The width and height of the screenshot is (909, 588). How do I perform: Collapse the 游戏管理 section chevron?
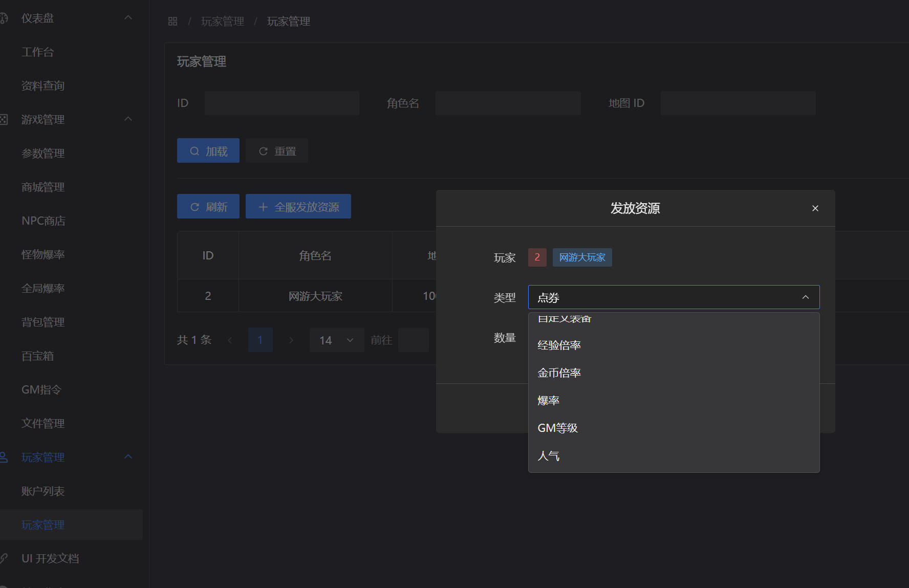(x=128, y=118)
